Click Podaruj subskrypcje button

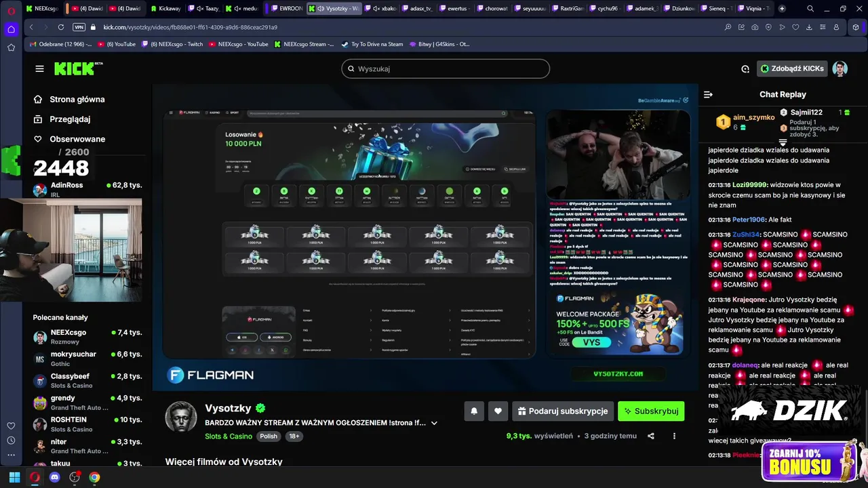pyautogui.click(x=563, y=411)
